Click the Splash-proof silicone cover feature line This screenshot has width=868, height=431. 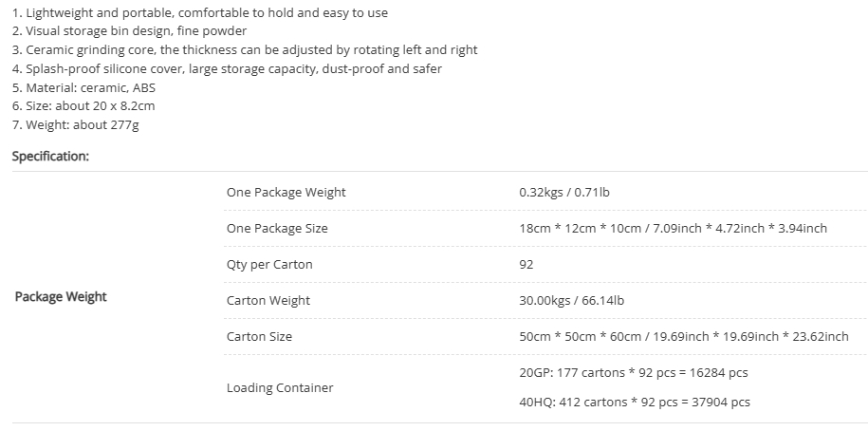(x=227, y=68)
